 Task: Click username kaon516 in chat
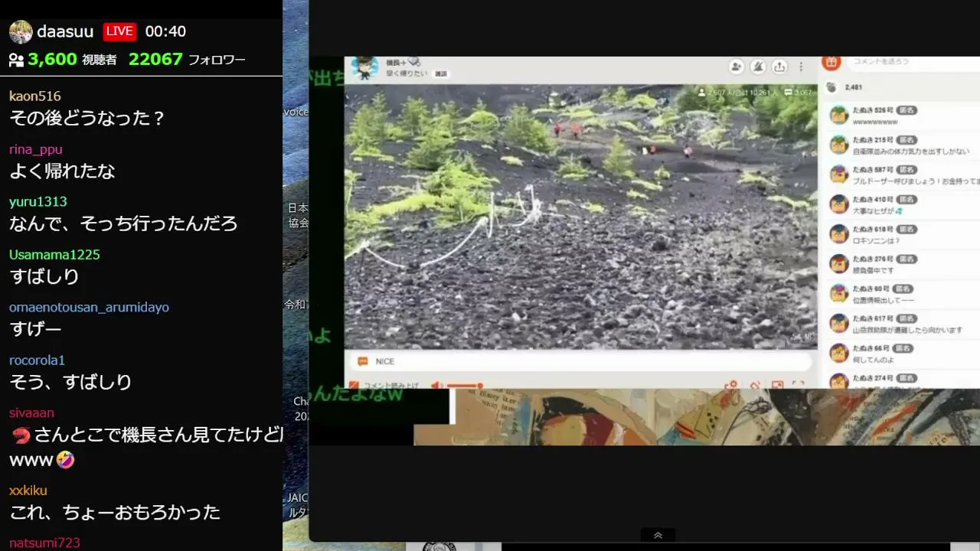pos(35,96)
